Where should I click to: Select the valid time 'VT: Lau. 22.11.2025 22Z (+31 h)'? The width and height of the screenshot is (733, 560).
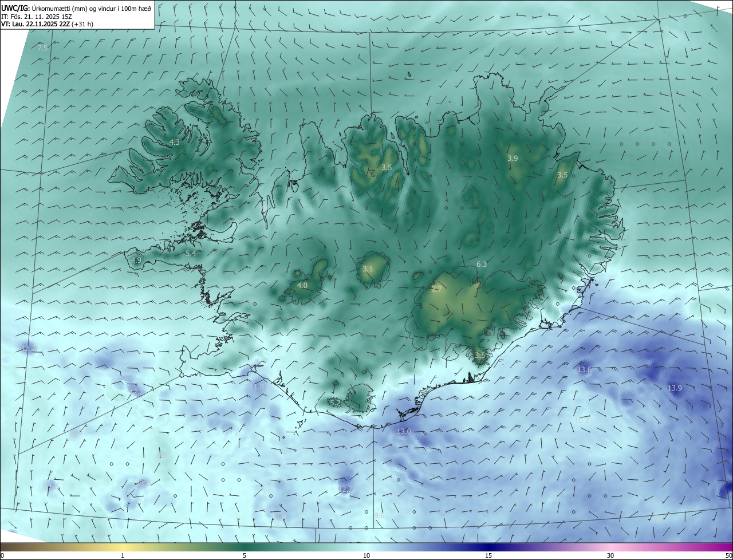[47, 25]
